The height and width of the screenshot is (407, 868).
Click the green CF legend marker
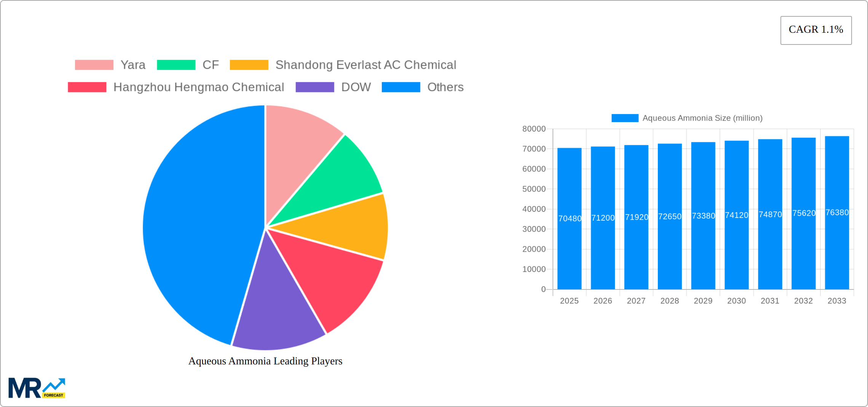[176, 65]
